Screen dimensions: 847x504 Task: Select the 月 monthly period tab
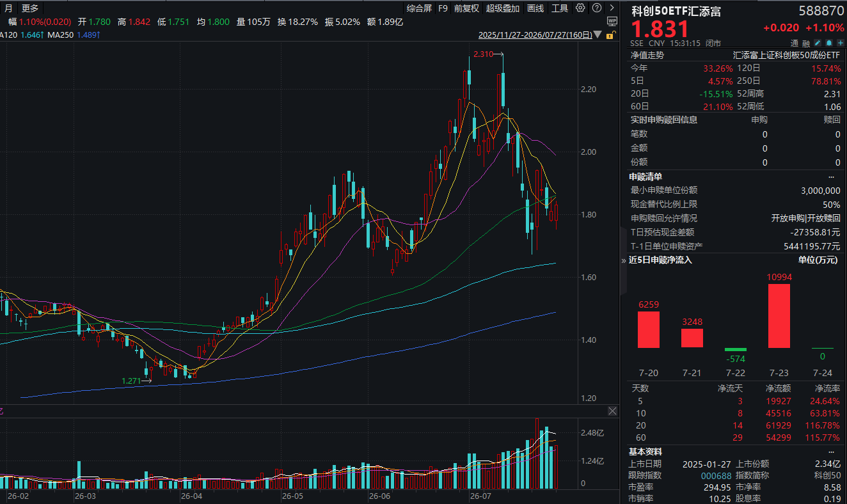click(8, 8)
